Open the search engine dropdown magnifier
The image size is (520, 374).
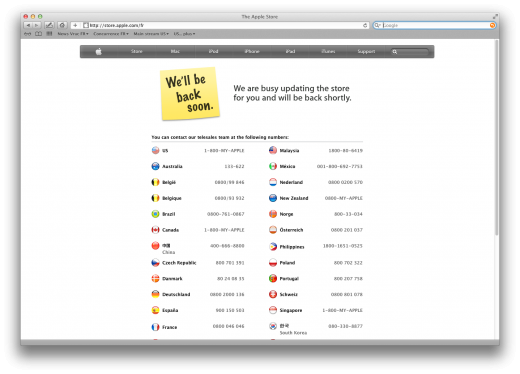point(378,25)
